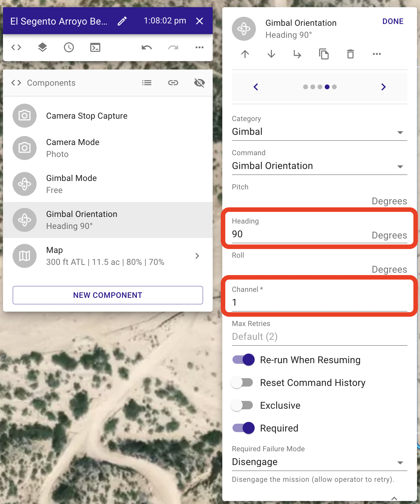Screen dimensions: 420x504
Task: Click DONE in the Gimbal Orientation editor
Action: (393, 21)
